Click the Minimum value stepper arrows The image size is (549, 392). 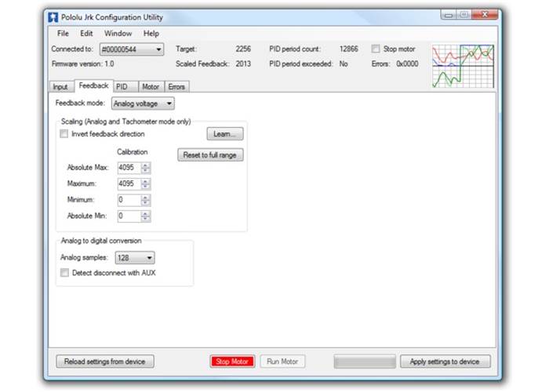coord(146,200)
